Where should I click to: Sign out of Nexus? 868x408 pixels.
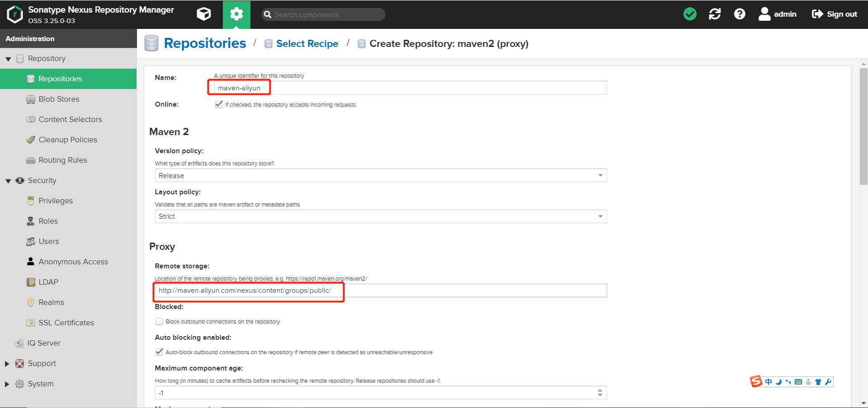click(835, 14)
